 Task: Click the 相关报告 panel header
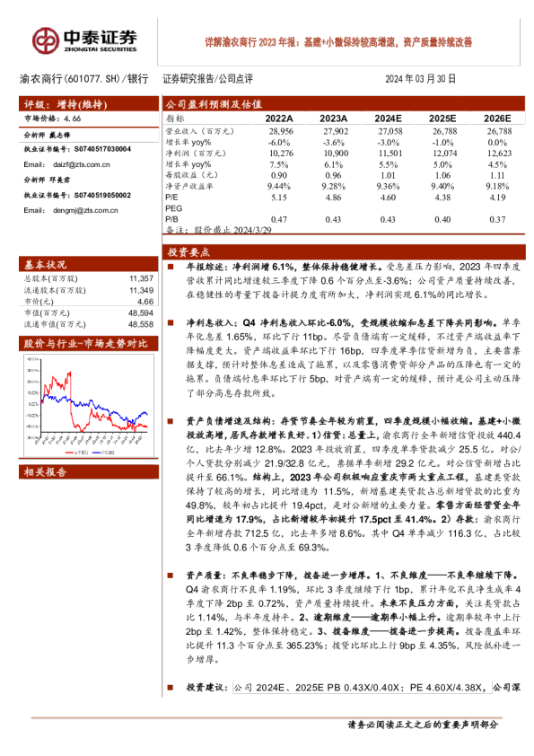[89, 471]
